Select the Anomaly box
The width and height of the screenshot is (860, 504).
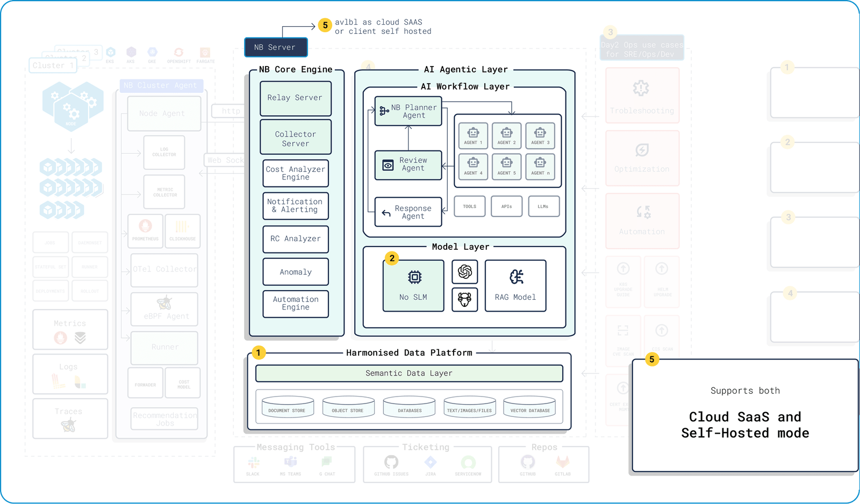[296, 272]
